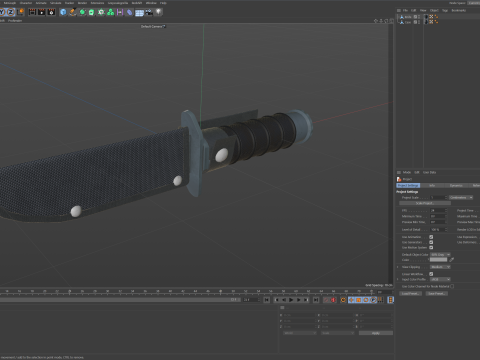Open coordinate manager size mode dropdown
The image size is (480, 360).
pyautogui.click(x=337, y=333)
